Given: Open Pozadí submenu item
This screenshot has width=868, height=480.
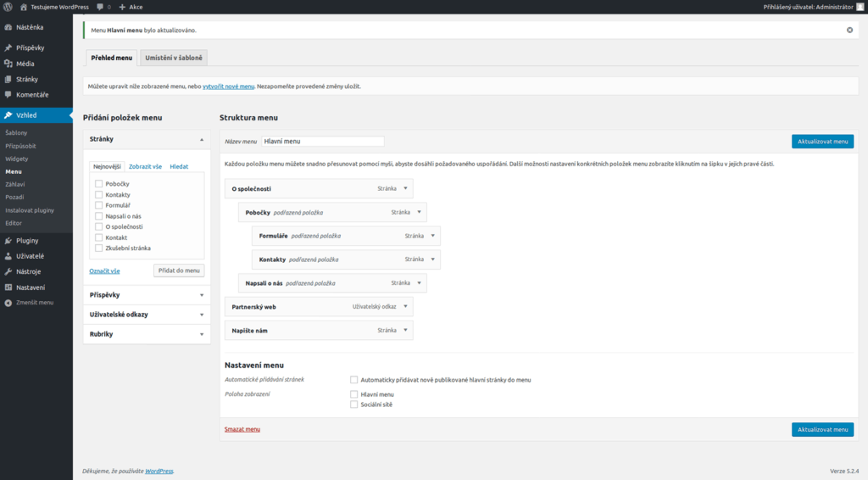Looking at the screenshot, I should 14,197.
